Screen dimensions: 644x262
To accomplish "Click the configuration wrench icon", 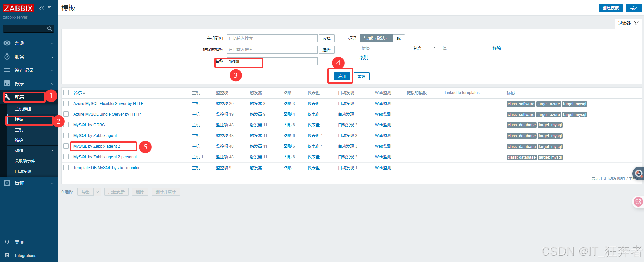I will coord(7,97).
